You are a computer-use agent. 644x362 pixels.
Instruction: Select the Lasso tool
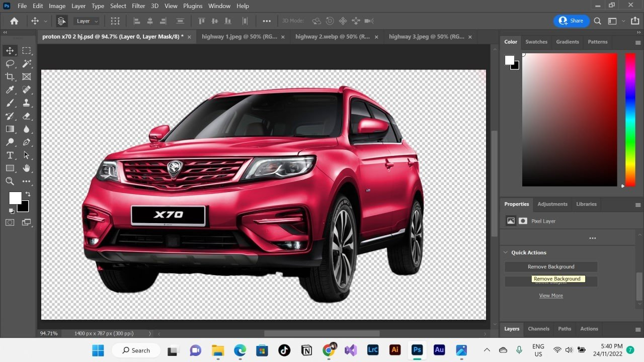tap(10, 64)
